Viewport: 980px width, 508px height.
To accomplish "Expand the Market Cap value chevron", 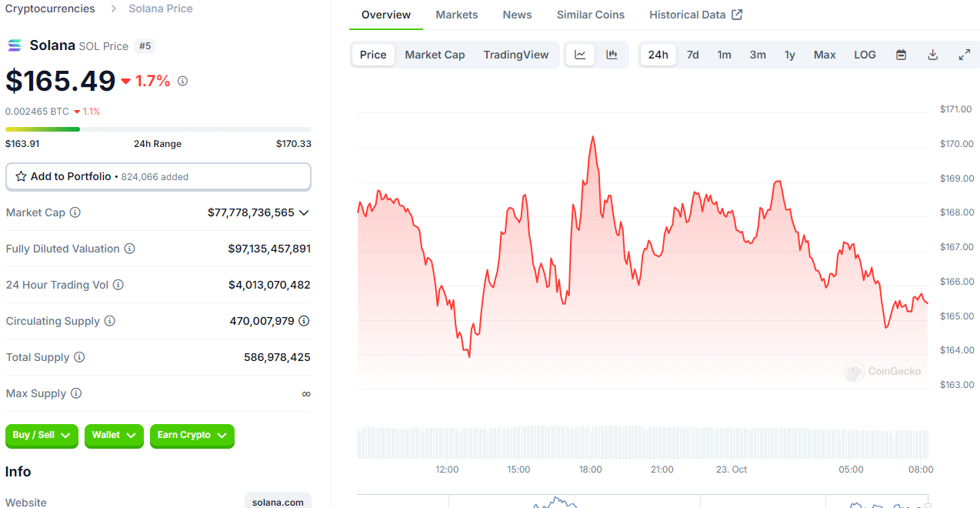I will [x=304, y=212].
